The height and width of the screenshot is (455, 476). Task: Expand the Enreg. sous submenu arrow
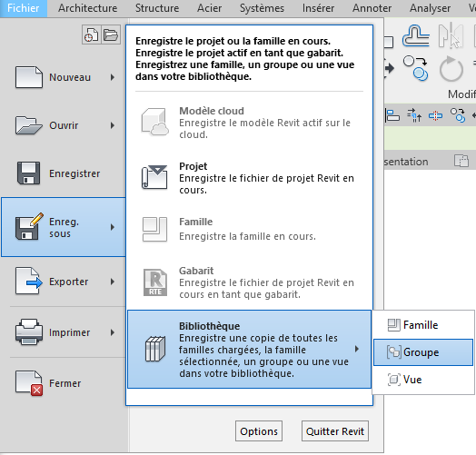coord(113,227)
